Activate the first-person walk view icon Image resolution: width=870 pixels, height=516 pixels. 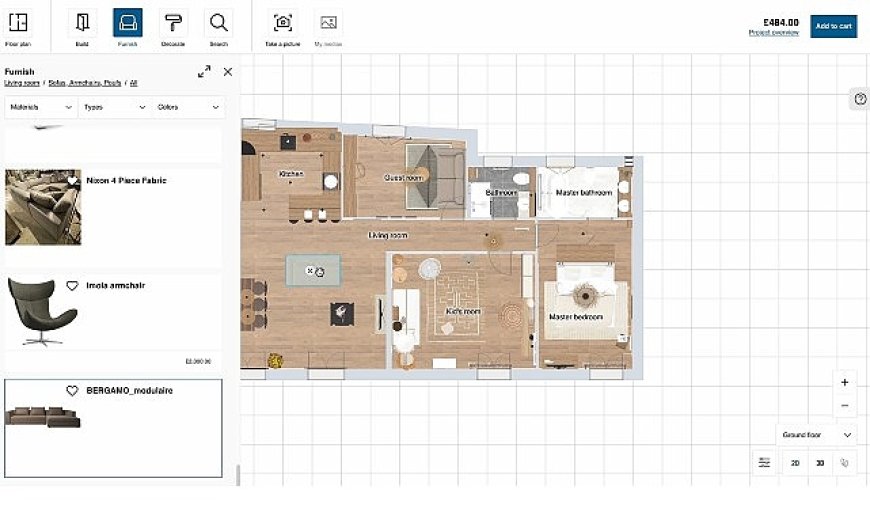coord(844,463)
